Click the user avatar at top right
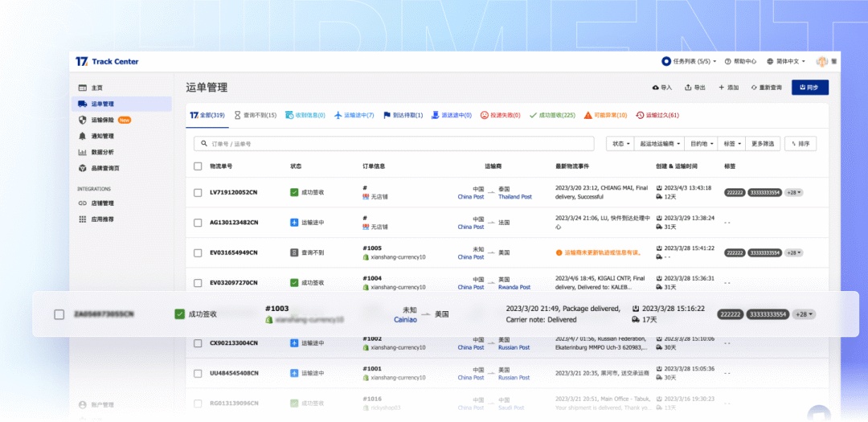This screenshot has height=422, width=868. pos(822,61)
